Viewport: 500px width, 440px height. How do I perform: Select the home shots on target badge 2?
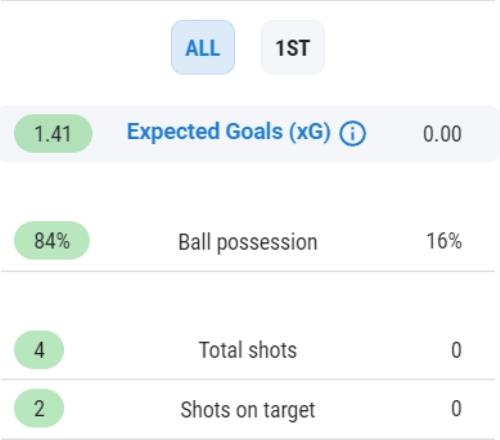[x=39, y=409]
